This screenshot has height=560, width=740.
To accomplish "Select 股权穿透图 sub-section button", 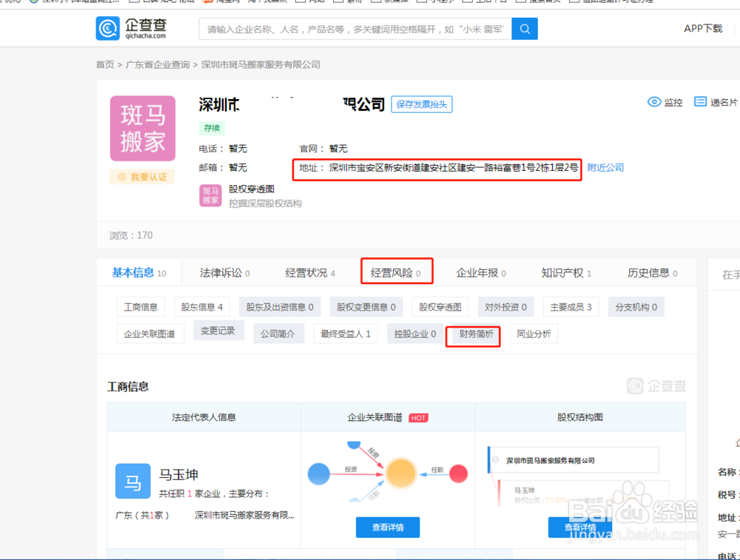I will coord(440,307).
